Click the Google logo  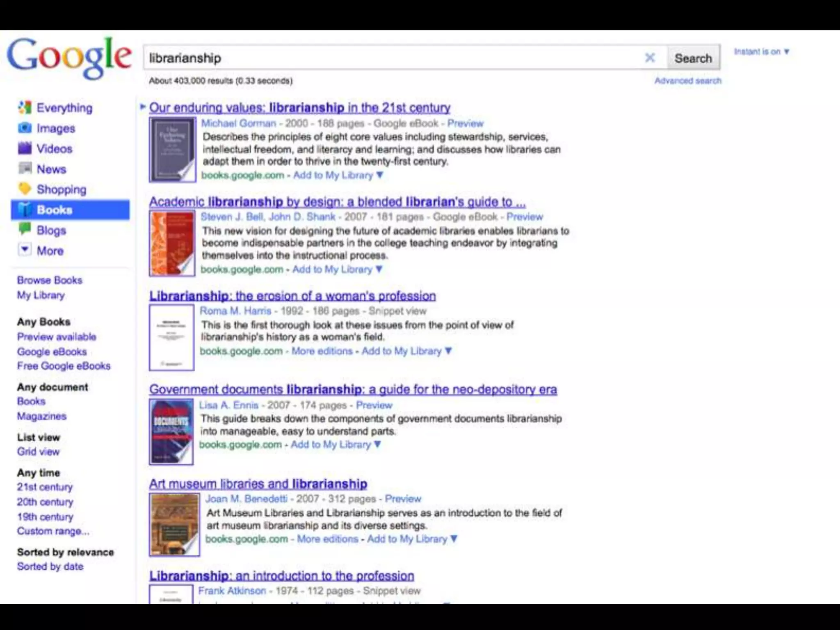coord(69,58)
